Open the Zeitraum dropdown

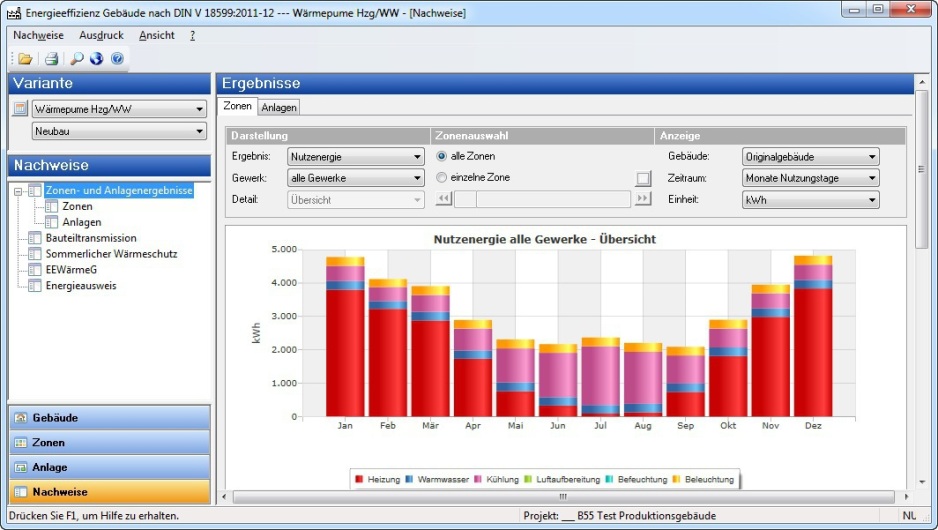810,178
